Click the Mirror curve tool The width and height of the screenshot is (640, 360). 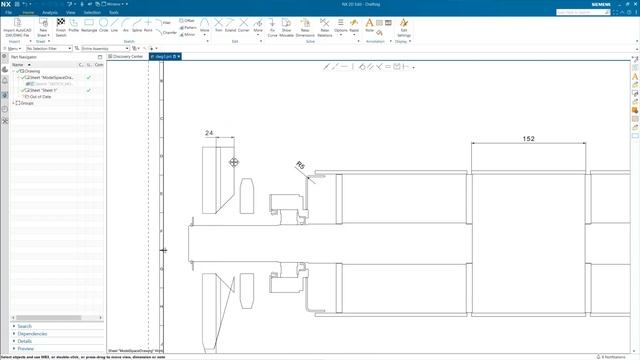(187, 35)
